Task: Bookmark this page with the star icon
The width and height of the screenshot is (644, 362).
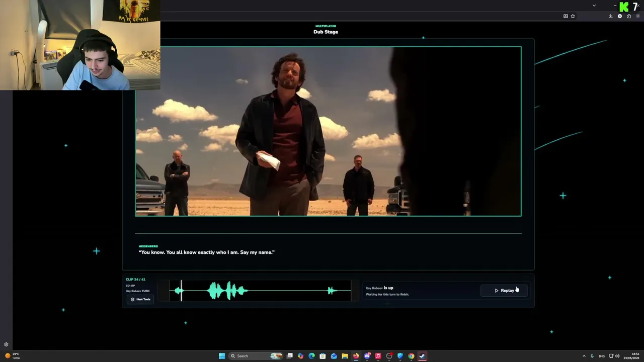Action: tap(573, 16)
